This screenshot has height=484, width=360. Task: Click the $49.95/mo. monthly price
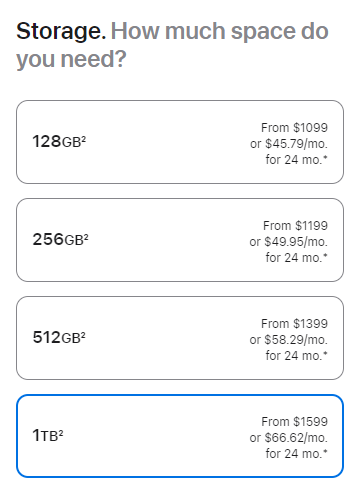point(296,242)
